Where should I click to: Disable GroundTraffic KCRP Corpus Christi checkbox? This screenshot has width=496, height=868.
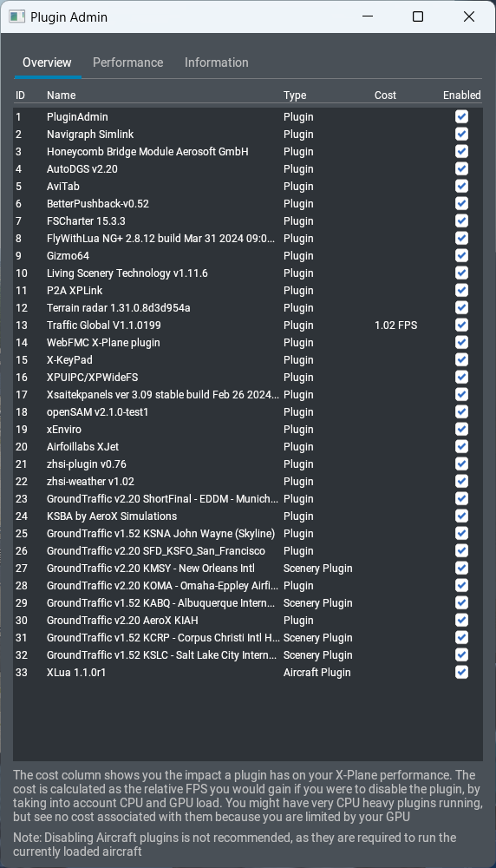[461, 638]
